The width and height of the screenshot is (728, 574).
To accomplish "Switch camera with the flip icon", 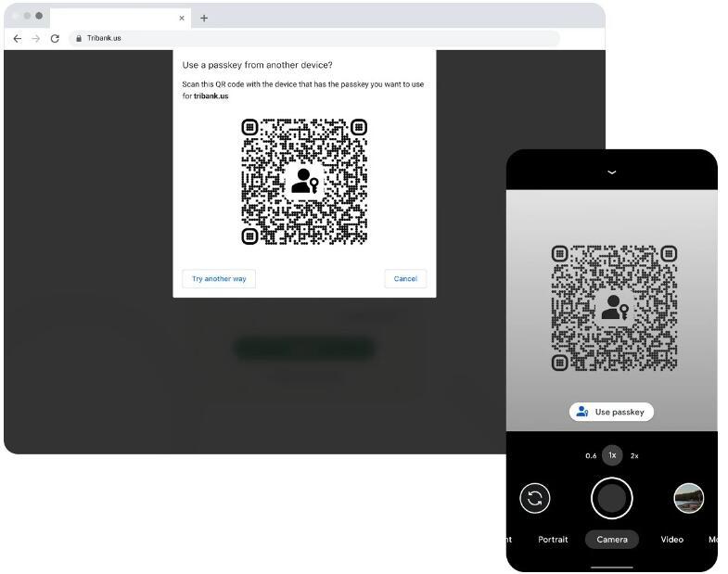I will (535, 498).
